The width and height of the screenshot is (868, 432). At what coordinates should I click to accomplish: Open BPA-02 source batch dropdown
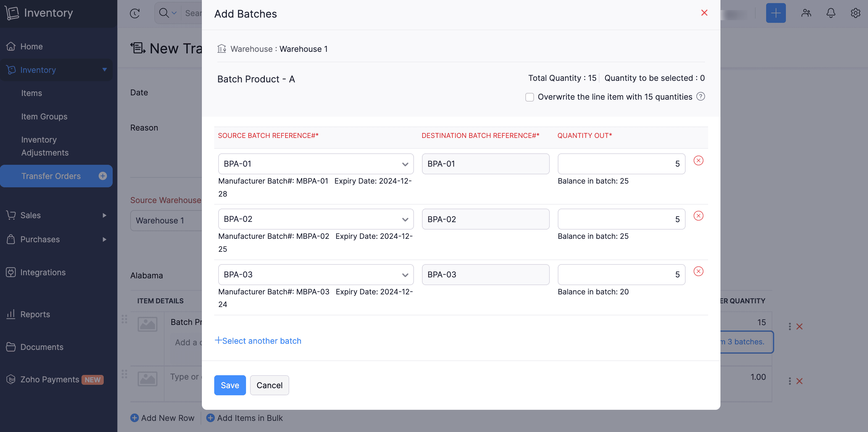click(316, 219)
